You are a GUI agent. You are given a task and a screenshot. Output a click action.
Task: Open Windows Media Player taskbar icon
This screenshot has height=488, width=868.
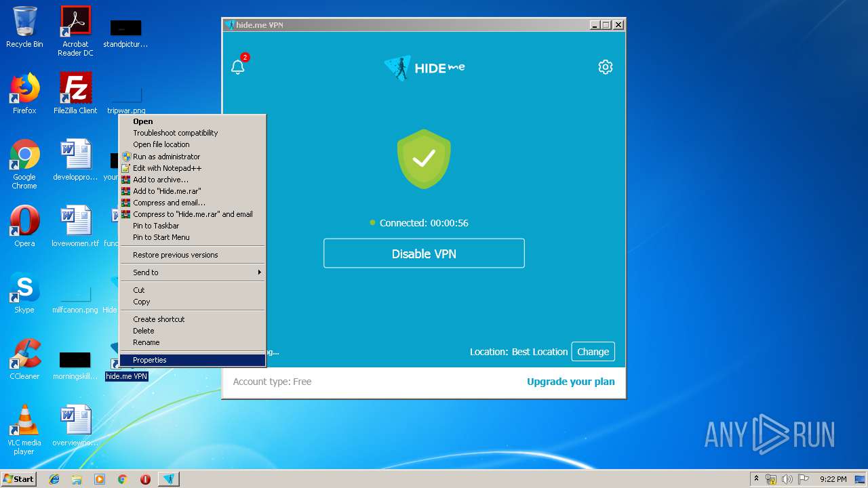pyautogui.click(x=100, y=479)
